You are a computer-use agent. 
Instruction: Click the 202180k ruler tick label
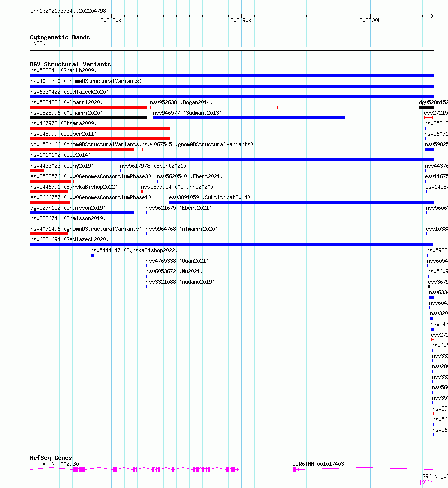coord(111,20)
